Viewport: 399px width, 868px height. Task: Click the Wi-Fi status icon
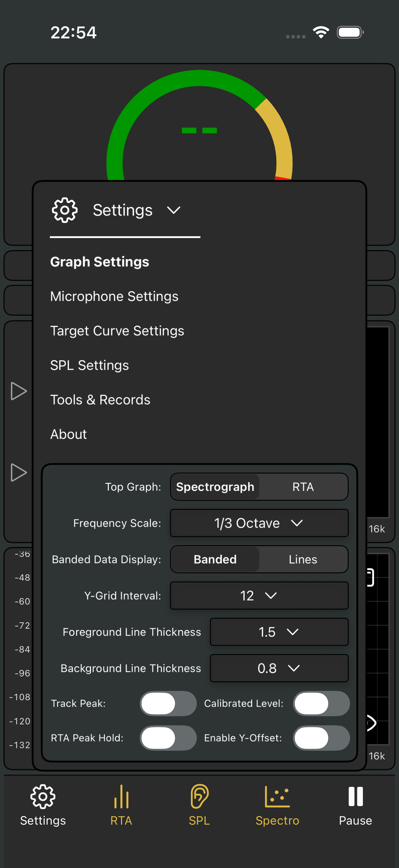point(321,32)
